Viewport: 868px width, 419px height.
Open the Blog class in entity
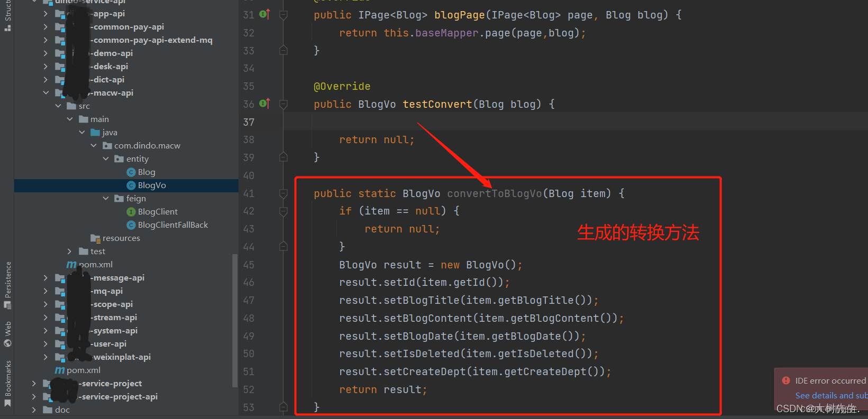(146, 172)
